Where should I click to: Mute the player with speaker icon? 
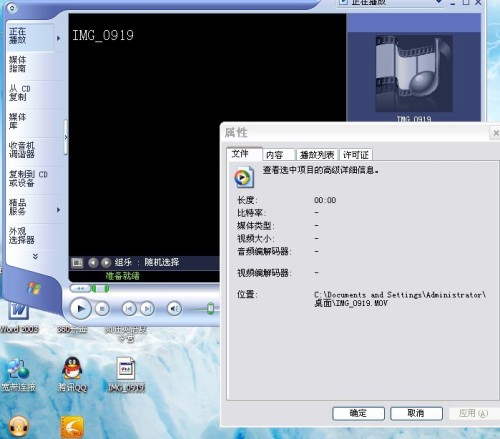point(174,309)
